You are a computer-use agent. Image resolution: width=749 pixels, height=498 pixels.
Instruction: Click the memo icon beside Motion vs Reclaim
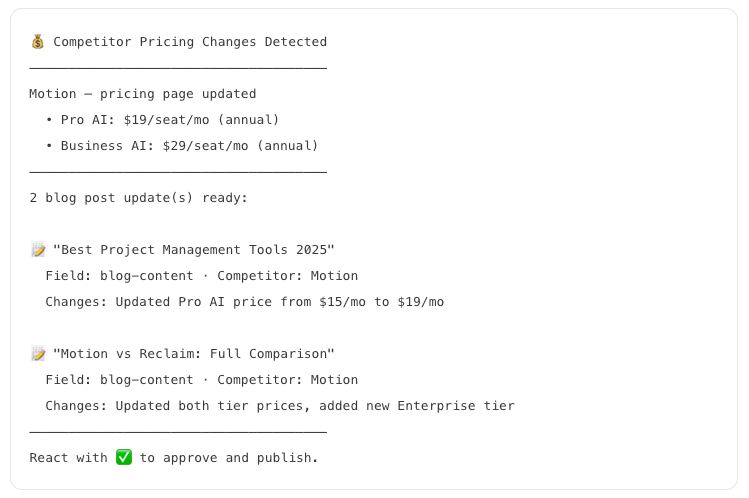38,354
